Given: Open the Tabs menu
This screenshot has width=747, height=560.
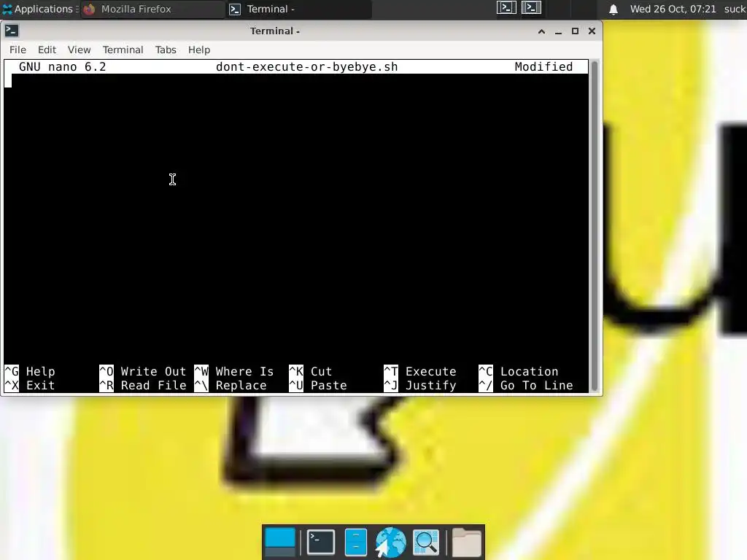Looking at the screenshot, I should pyautogui.click(x=166, y=50).
